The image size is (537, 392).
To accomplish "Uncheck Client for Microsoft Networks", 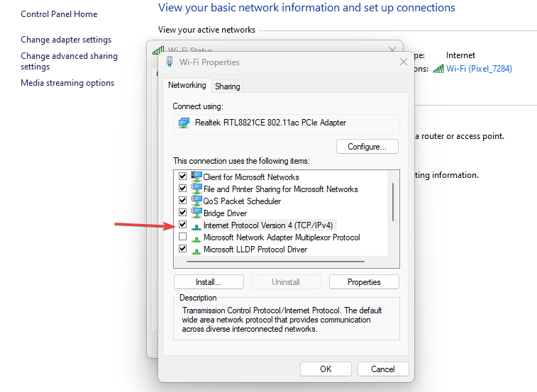I will (183, 177).
